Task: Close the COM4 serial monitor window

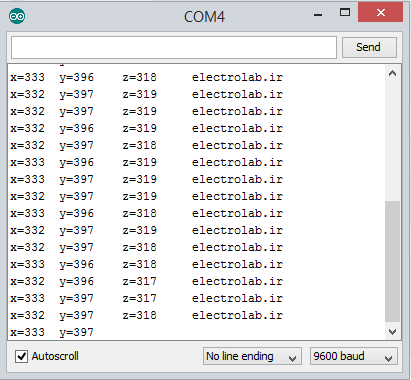Action: [x=380, y=13]
